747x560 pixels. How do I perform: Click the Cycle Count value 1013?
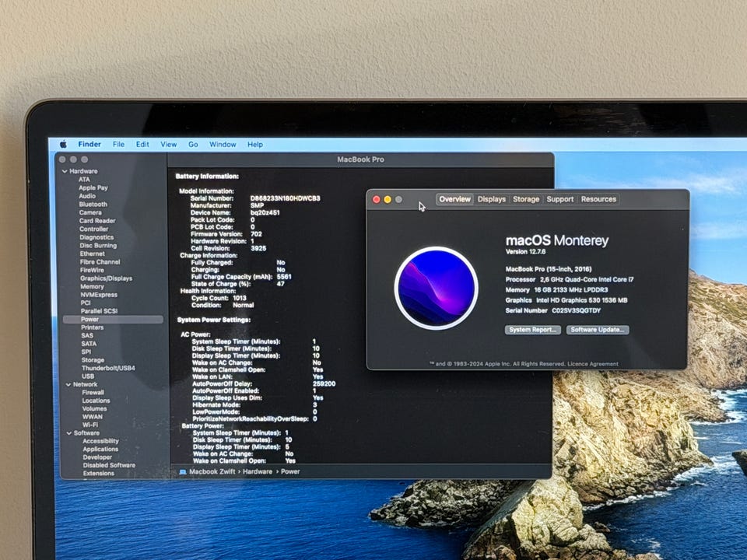tap(240, 298)
